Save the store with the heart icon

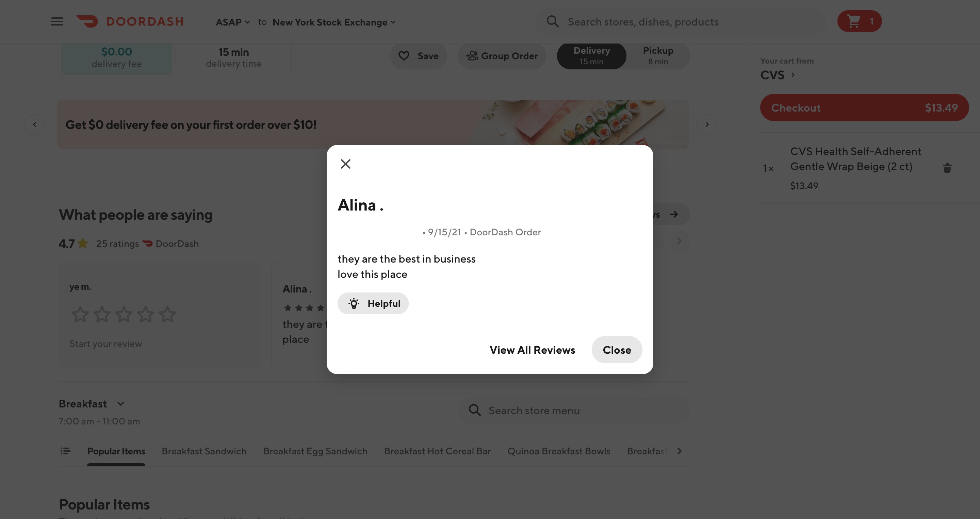(x=418, y=56)
